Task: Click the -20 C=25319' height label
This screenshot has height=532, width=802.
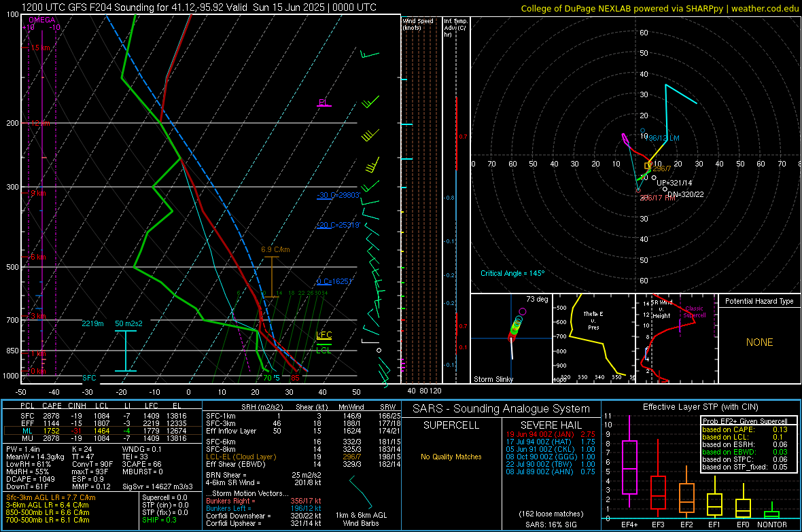Action: [338, 225]
